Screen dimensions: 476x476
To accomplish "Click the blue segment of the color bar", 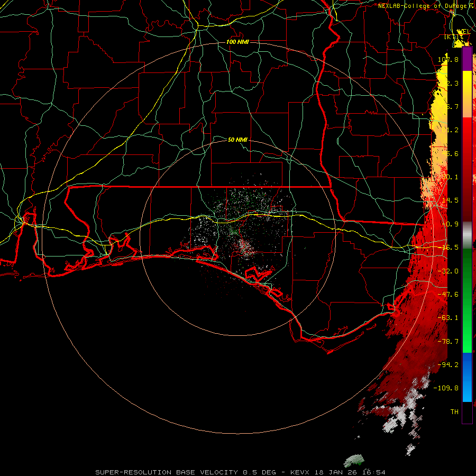I will [x=467, y=364].
